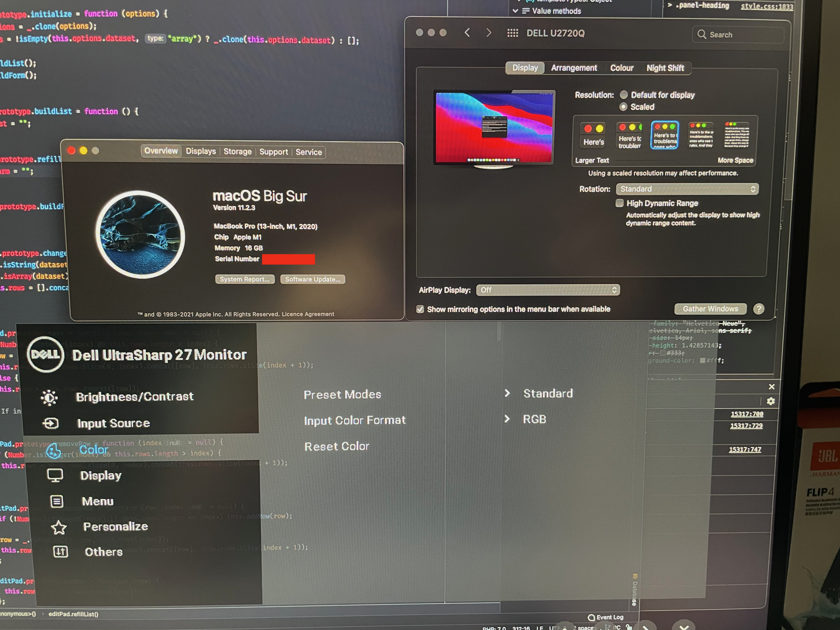Screen dimensions: 840x630
Task: Click the #333 color swatch in styles
Action: tap(663, 353)
